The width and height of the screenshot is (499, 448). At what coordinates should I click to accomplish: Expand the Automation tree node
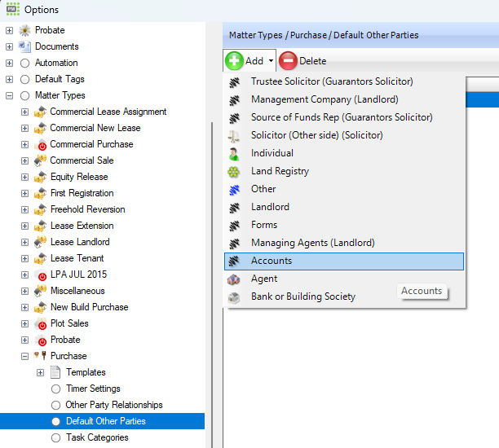point(10,63)
